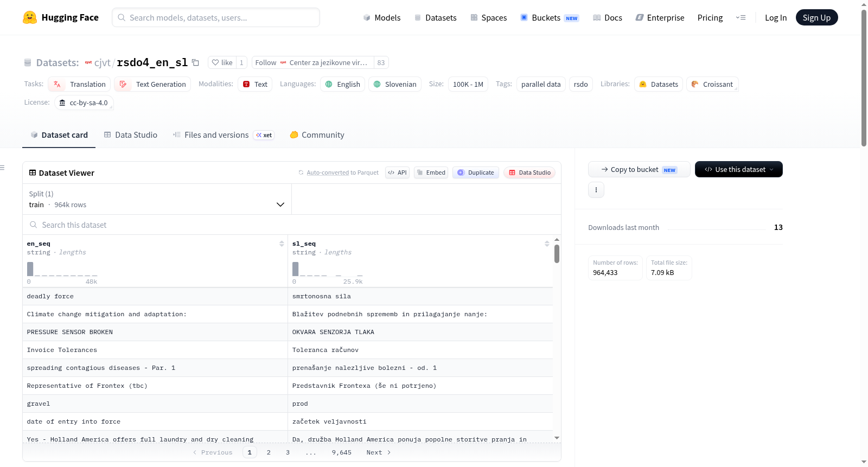Screen dimensions: 868x467
Task: Select the cell 'PRESSURE SENSOR BROKEN'
Action: coord(155,332)
